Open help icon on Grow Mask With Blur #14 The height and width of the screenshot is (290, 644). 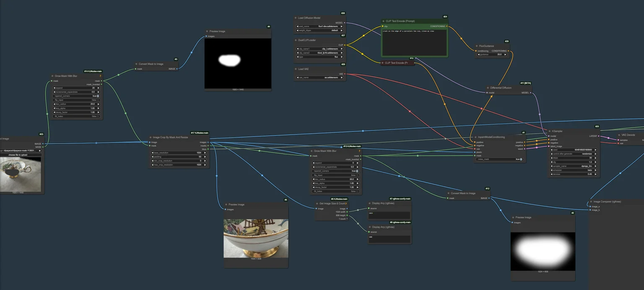100,76
